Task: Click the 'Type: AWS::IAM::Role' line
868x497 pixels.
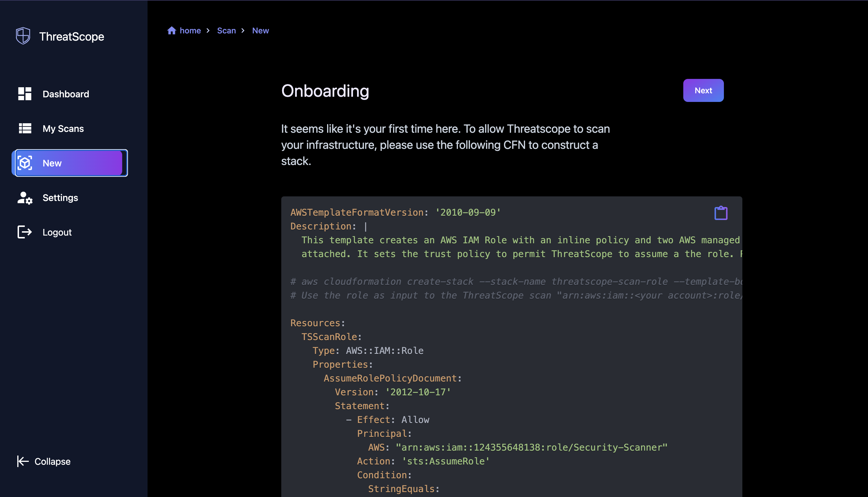Action: tap(368, 351)
